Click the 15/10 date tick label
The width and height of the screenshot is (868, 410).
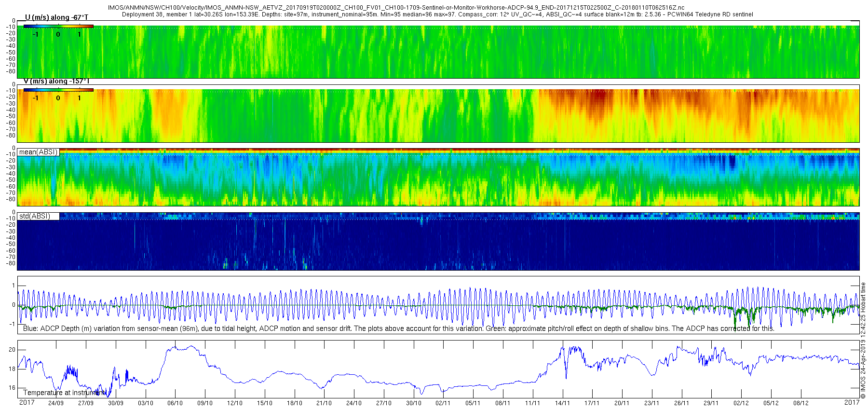[264, 403]
